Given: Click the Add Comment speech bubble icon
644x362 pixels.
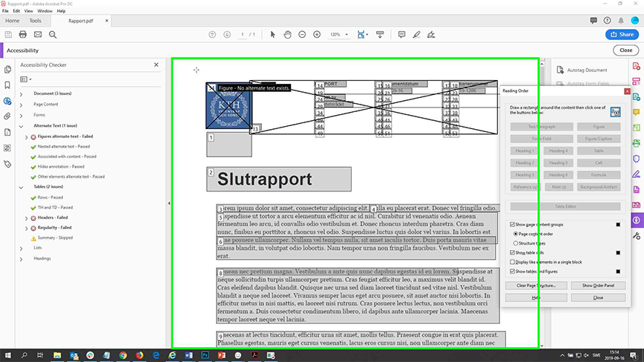Looking at the screenshot, I should [401, 35].
